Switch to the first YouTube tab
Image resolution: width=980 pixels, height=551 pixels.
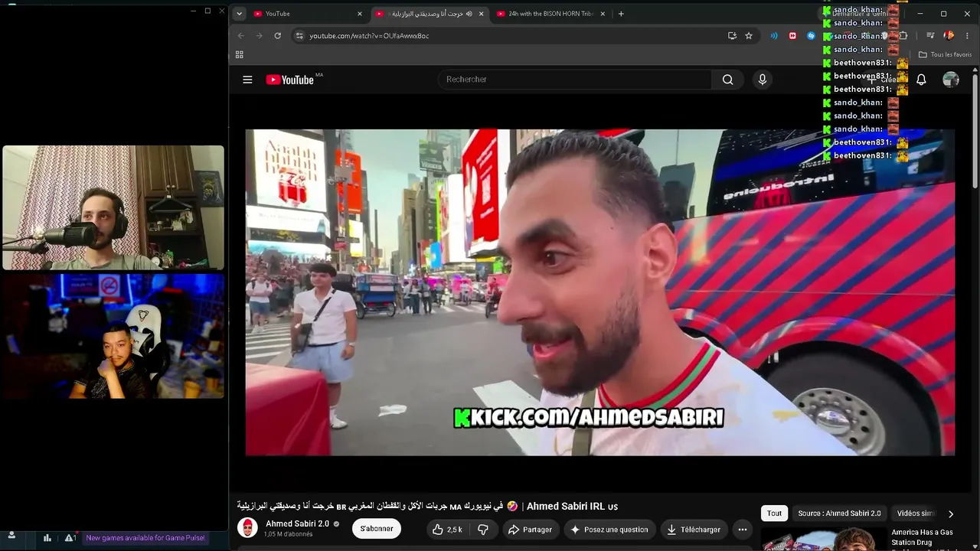[x=306, y=13]
